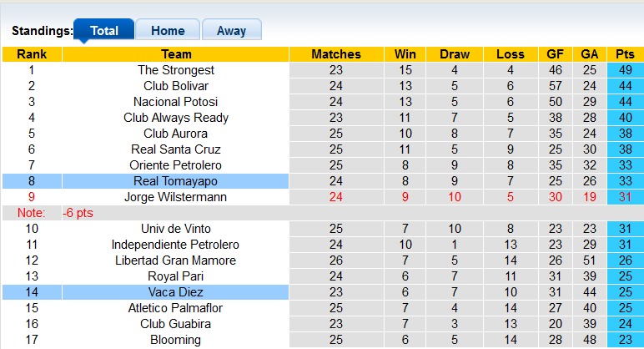Screen dimensions: 644x349
Task: Click Independiente Petrolero team link
Action: tap(176, 245)
